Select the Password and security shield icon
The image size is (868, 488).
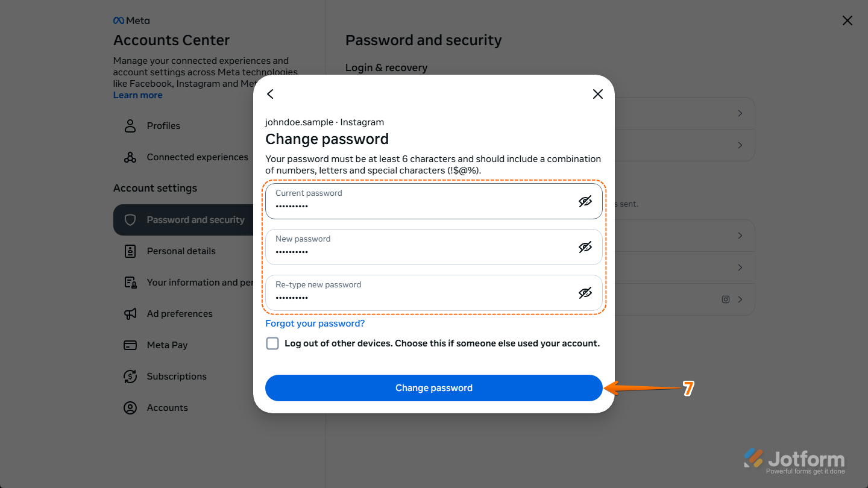point(130,220)
